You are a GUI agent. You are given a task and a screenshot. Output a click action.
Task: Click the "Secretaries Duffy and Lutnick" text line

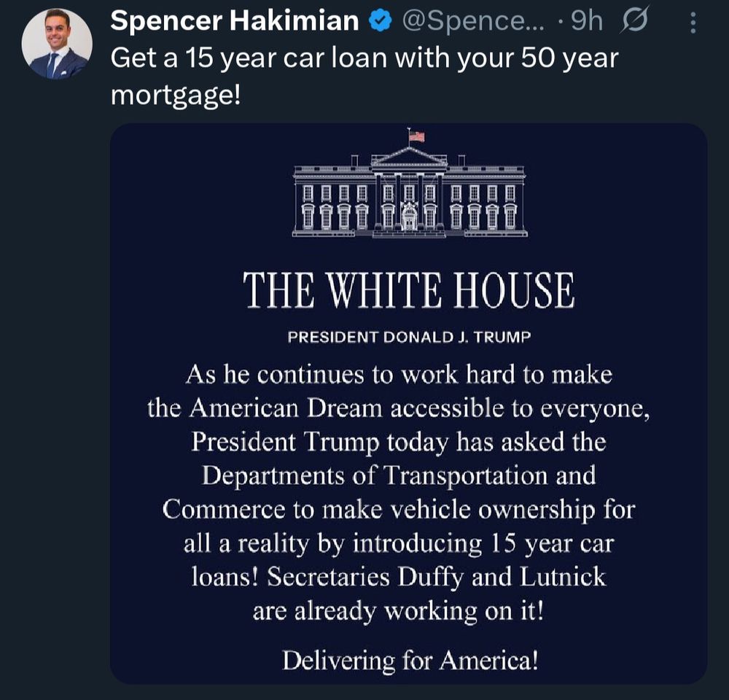399,577
